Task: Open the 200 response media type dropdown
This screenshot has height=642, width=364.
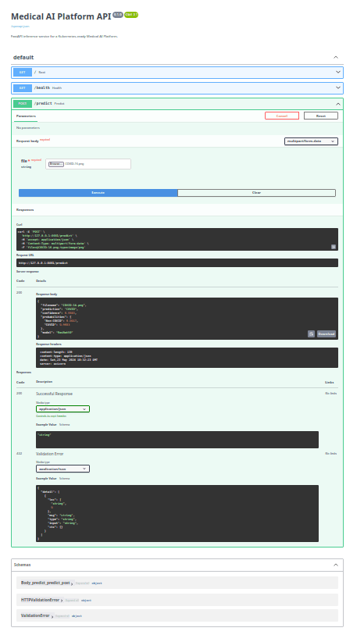Action: click(x=62, y=409)
